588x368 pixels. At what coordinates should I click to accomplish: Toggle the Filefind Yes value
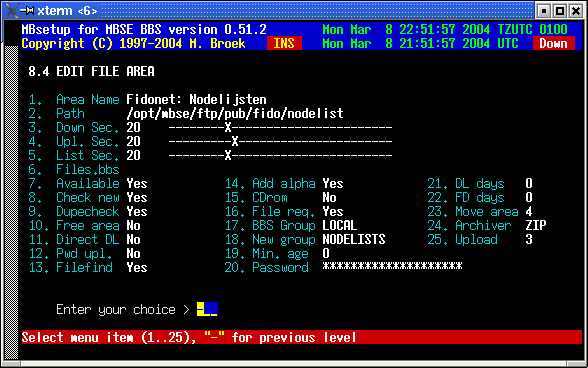pos(137,268)
